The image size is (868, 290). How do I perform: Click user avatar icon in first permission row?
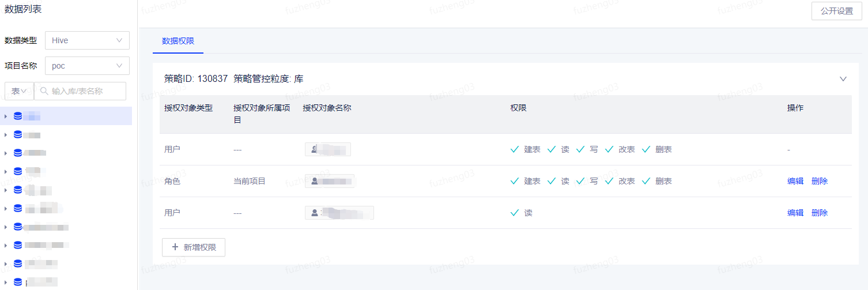314,149
